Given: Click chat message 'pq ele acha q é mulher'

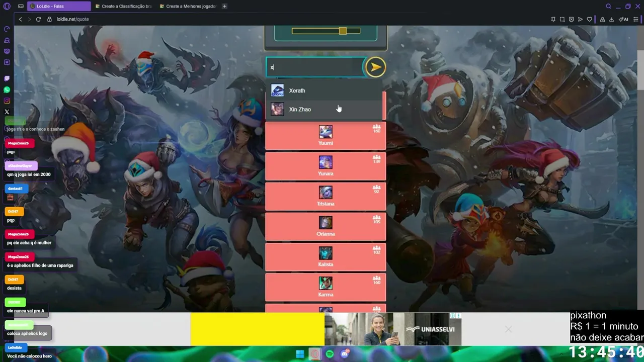Looking at the screenshot, I should (29, 243).
